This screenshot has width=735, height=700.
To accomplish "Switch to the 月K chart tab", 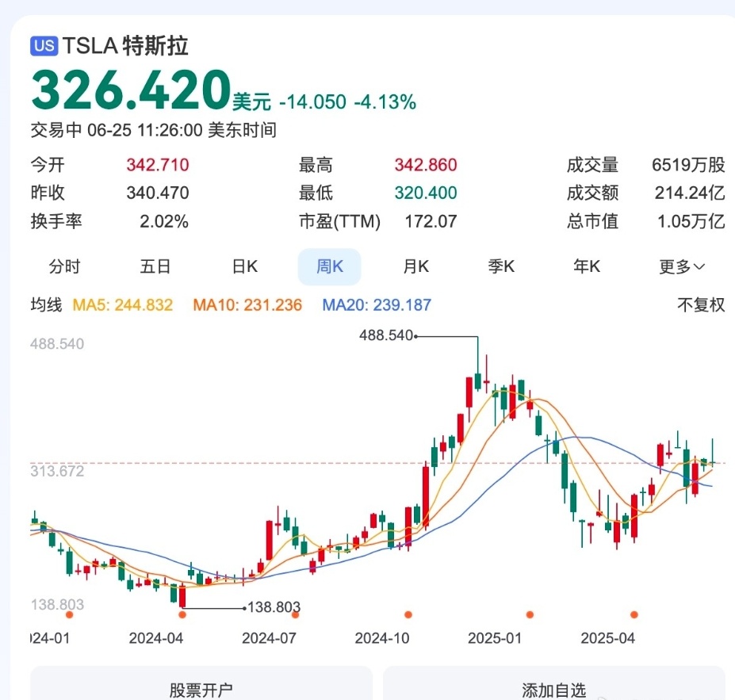I will click(415, 266).
